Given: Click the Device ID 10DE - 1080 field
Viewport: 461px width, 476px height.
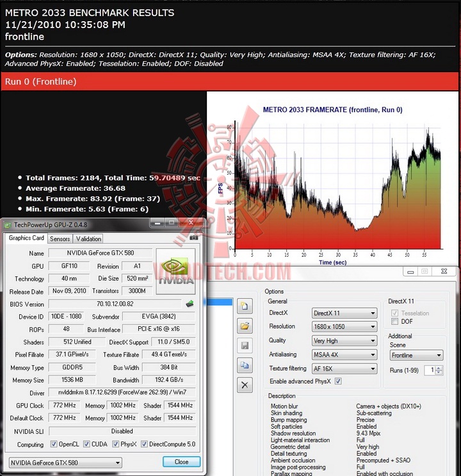Looking at the screenshot, I should 66,316.
